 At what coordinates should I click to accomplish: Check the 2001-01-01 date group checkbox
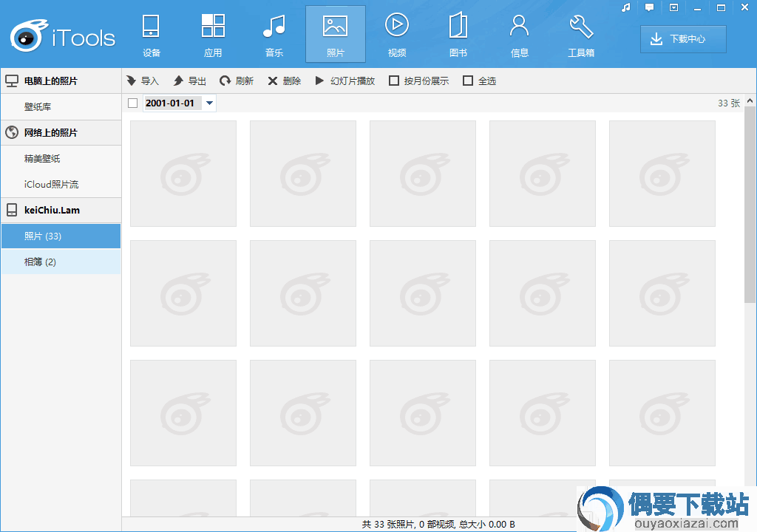pos(133,103)
